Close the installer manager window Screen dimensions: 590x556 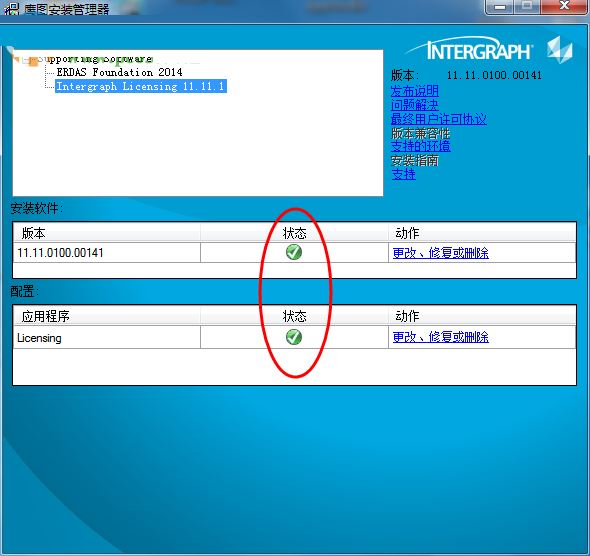tap(564, 6)
